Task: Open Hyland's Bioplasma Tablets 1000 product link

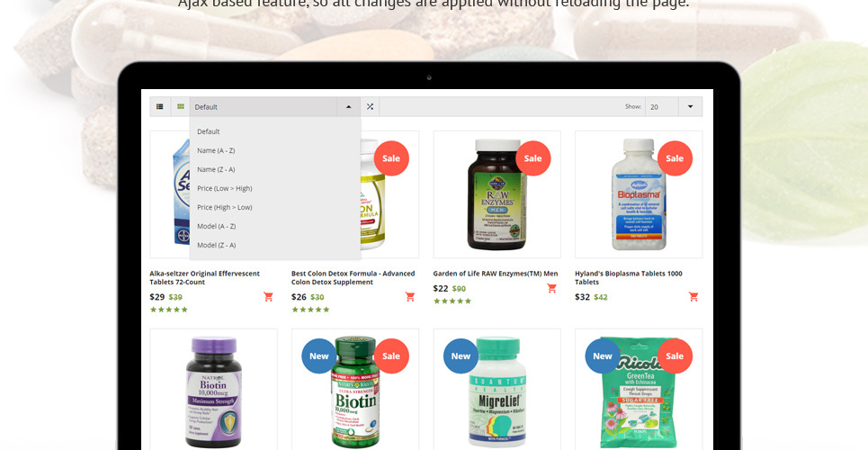Action: 629,277
